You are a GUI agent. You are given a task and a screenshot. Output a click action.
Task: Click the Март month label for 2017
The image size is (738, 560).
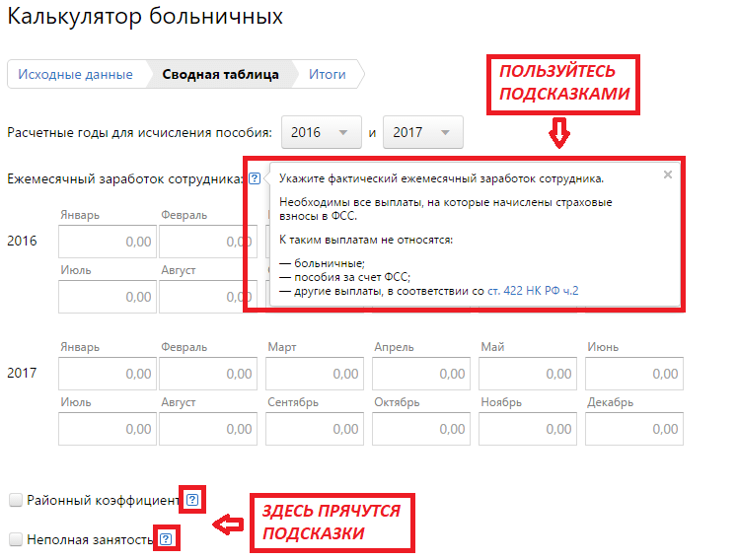(282, 347)
